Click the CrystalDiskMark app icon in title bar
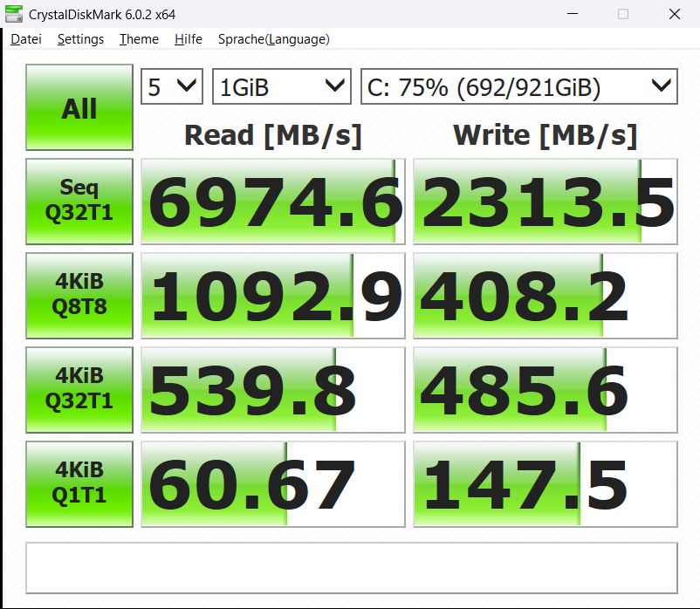The width and height of the screenshot is (700, 609). click(15, 15)
